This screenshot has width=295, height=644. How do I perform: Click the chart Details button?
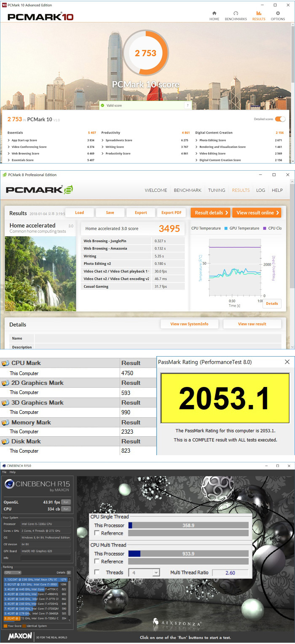[272, 303]
